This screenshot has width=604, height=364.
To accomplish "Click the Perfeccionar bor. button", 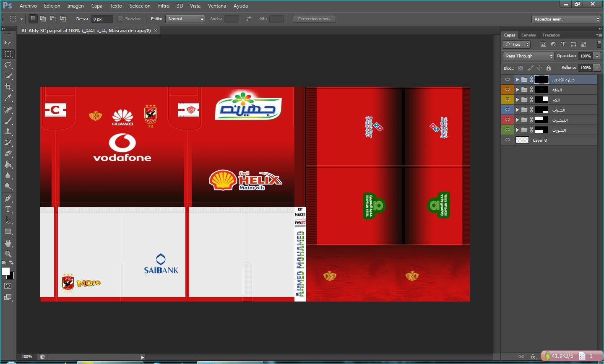I will (314, 19).
